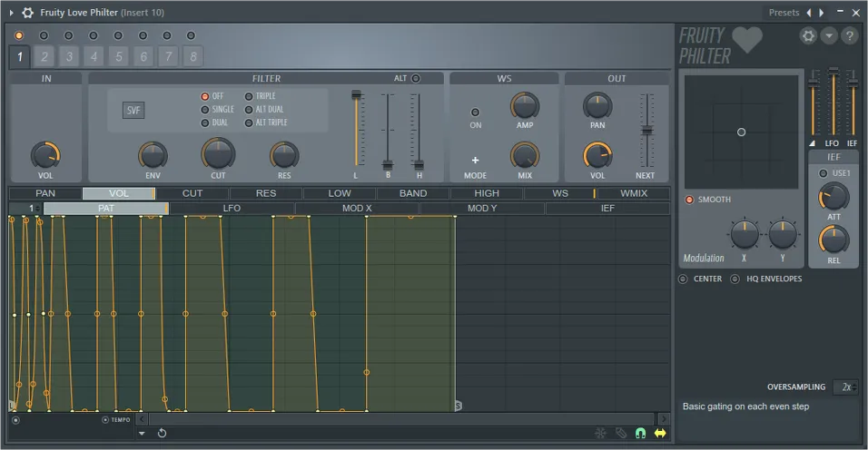This screenshot has width=868, height=450.
Task: Select the ALT TRIPLE filter mode
Action: 266,122
